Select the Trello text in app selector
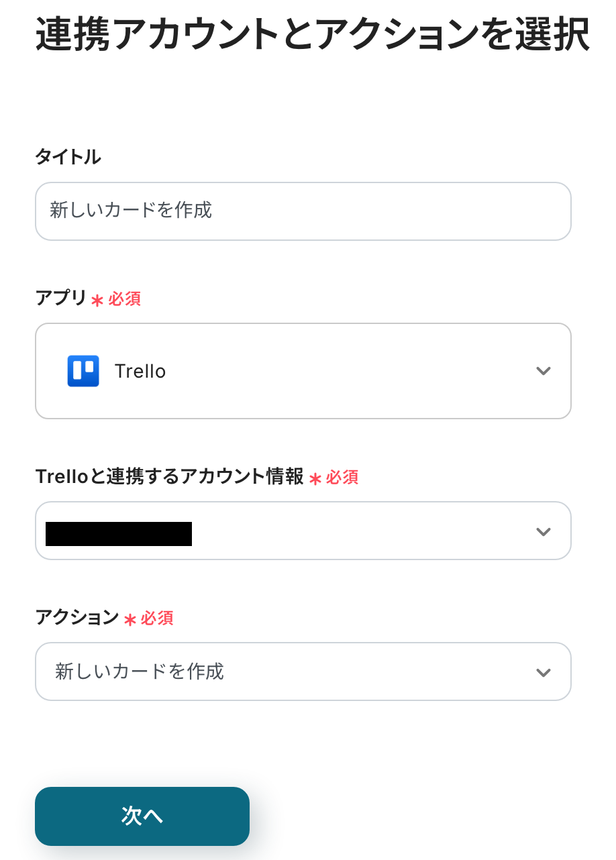Image resolution: width=616 pixels, height=860 pixels. pyautogui.click(x=140, y=372)
